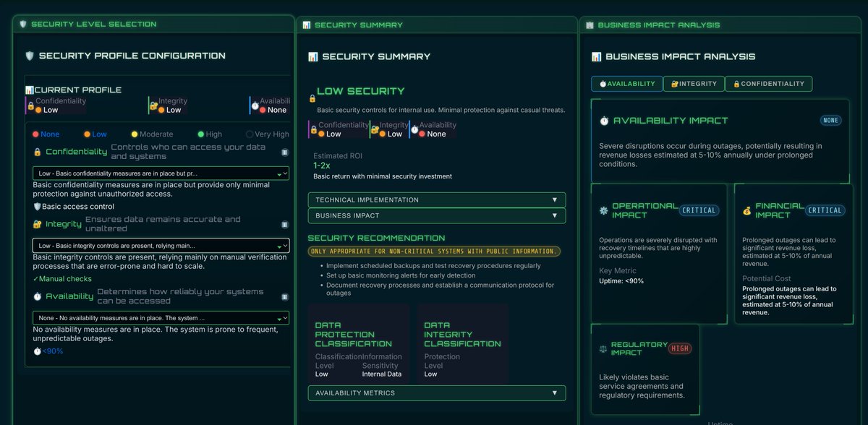Open the Availability level dropdown
The image size is (868, 425).
(161, 318)
